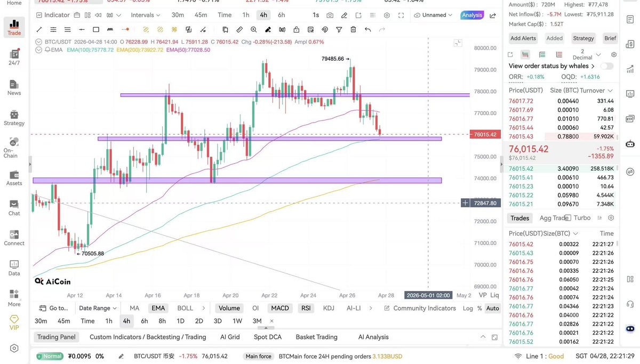Open the 24/7 news flash sidebar item
This screenshot has width=640, height=364.
14,57
